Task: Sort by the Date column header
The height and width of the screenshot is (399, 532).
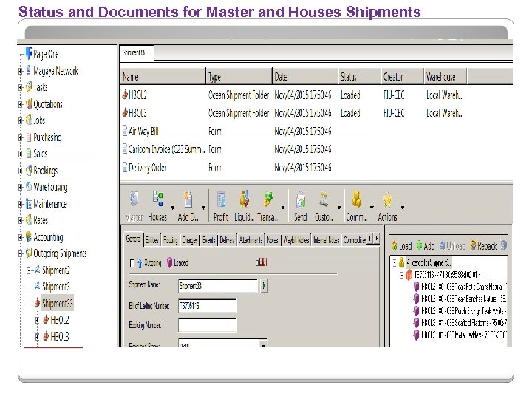Action: click(305, 77)
